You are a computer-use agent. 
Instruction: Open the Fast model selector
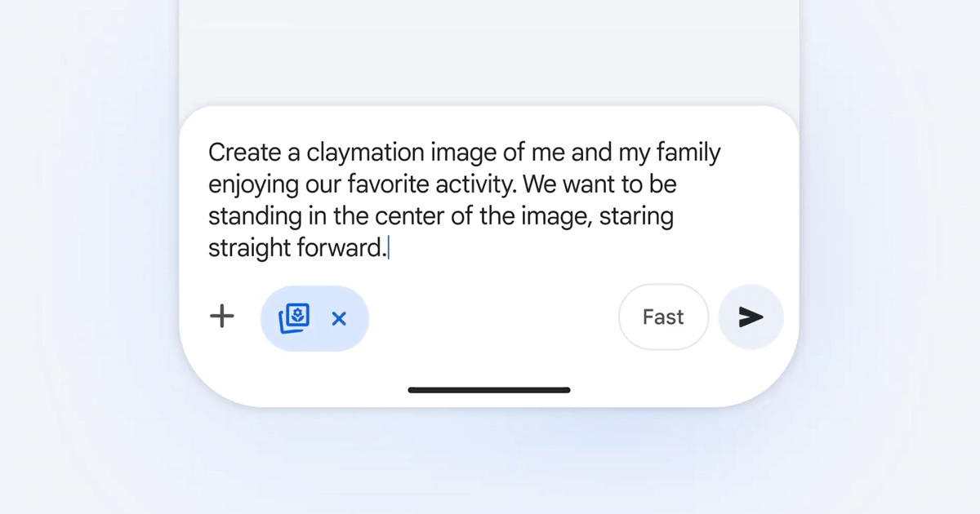coord(663,317)
